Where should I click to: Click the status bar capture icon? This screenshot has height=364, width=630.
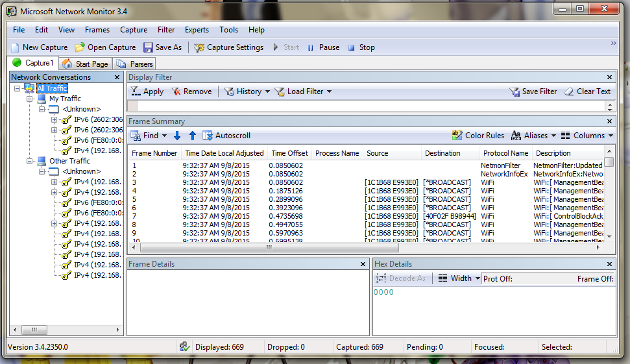click(184, 346)
